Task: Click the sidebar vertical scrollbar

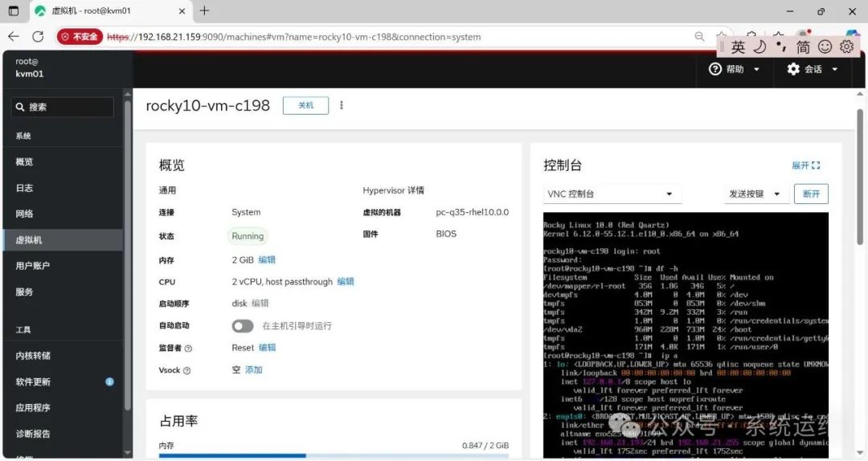Action: point(127,255)
